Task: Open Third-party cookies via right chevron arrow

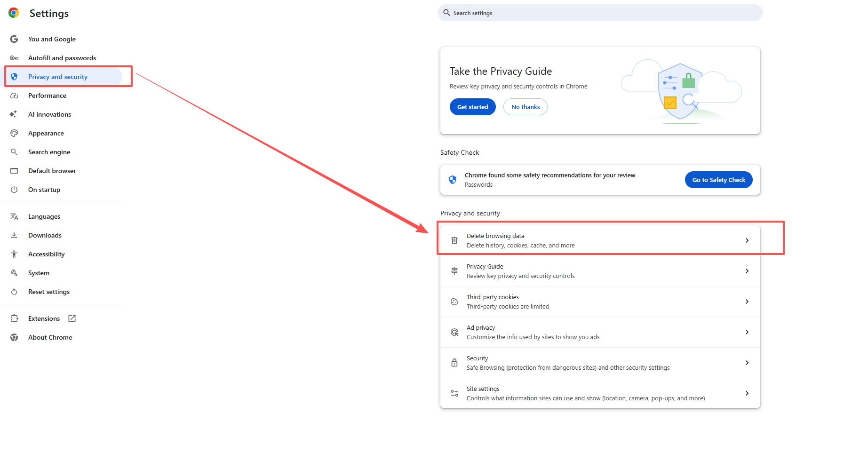Action: (x=747, y=302)
